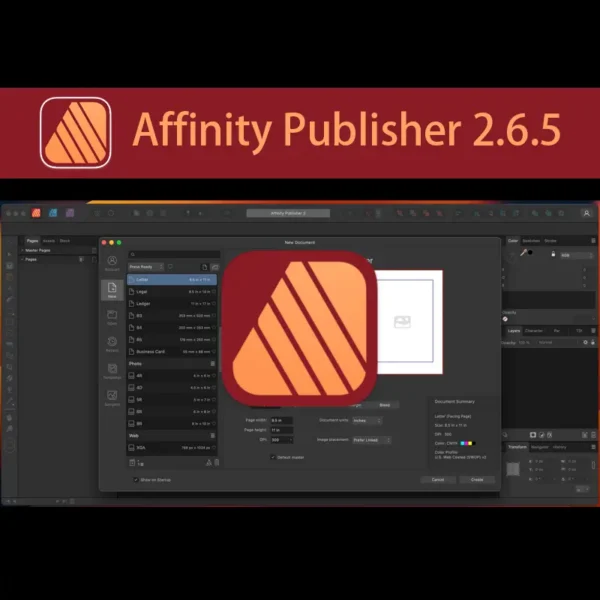Expand Master Pages in Pages panel

pos(23,250)
